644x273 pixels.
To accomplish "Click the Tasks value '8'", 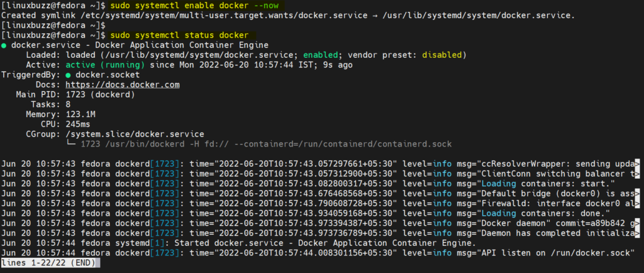I will (x=68, y=104).
